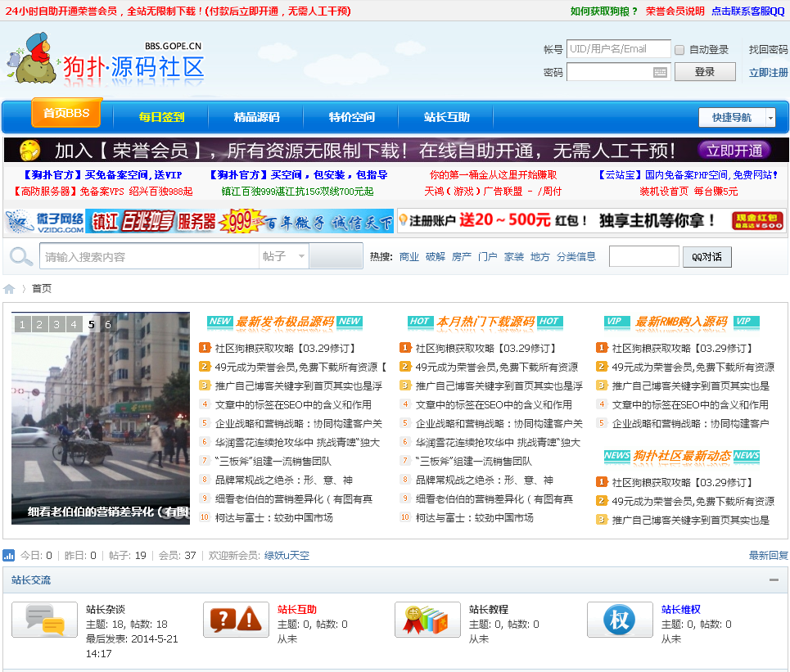Screen dimensions: 790x672
Task: Click the magnifier icon to search
Action: (x=21, y=256)
